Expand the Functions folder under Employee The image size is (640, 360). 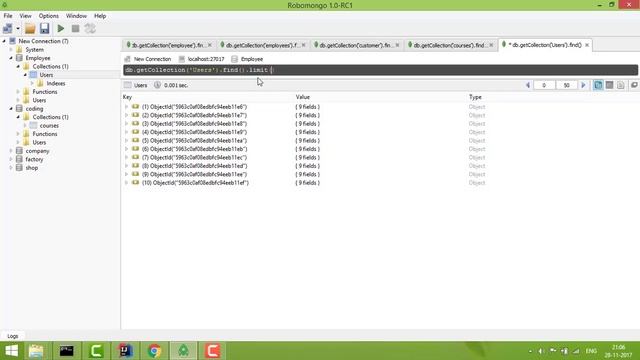18,92
